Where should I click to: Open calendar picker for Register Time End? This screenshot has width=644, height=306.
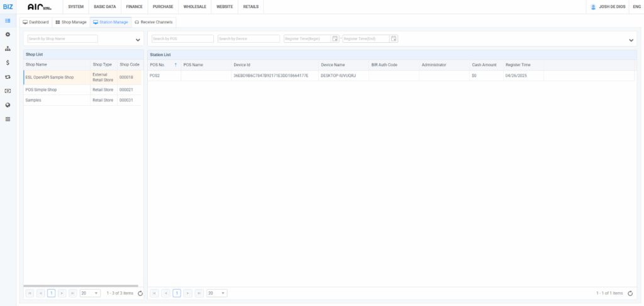pyautogui.click(x=394, y=39)
